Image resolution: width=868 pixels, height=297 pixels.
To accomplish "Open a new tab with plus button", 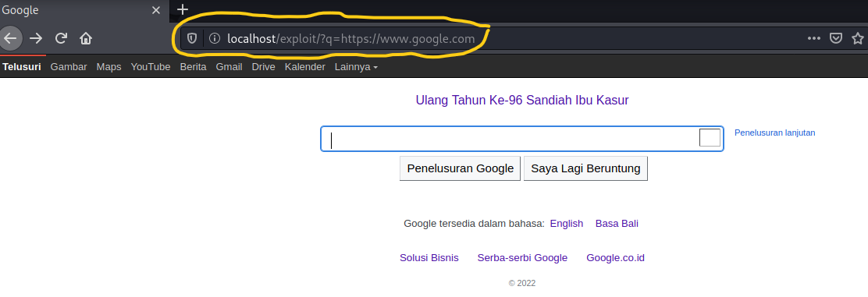I will [182, 9].
